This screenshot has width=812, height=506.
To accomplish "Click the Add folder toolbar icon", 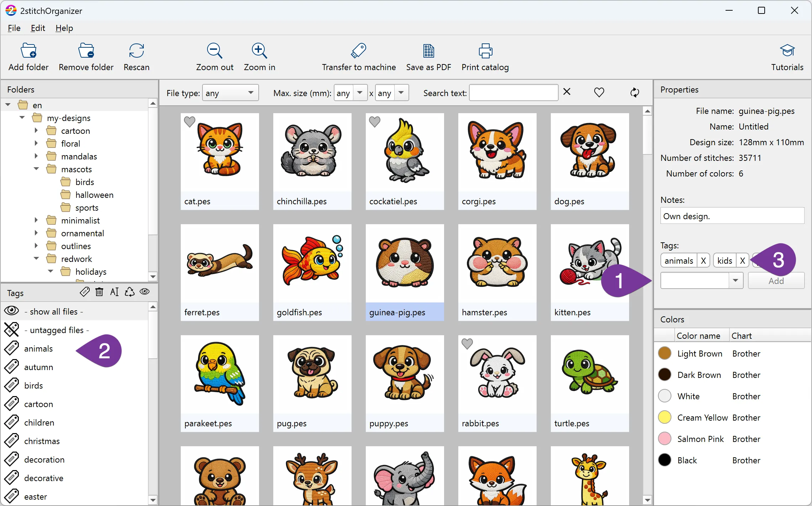I will (28, 51).
